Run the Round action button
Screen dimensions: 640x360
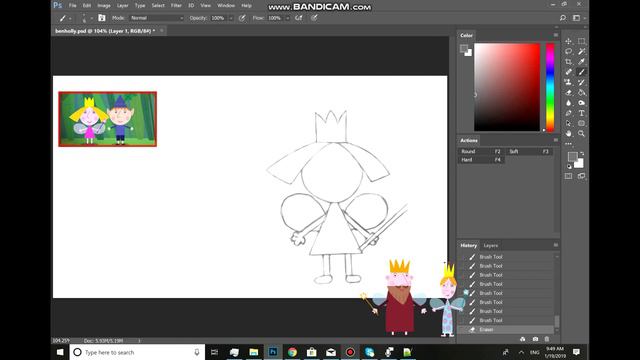click(x=481, y=151)
